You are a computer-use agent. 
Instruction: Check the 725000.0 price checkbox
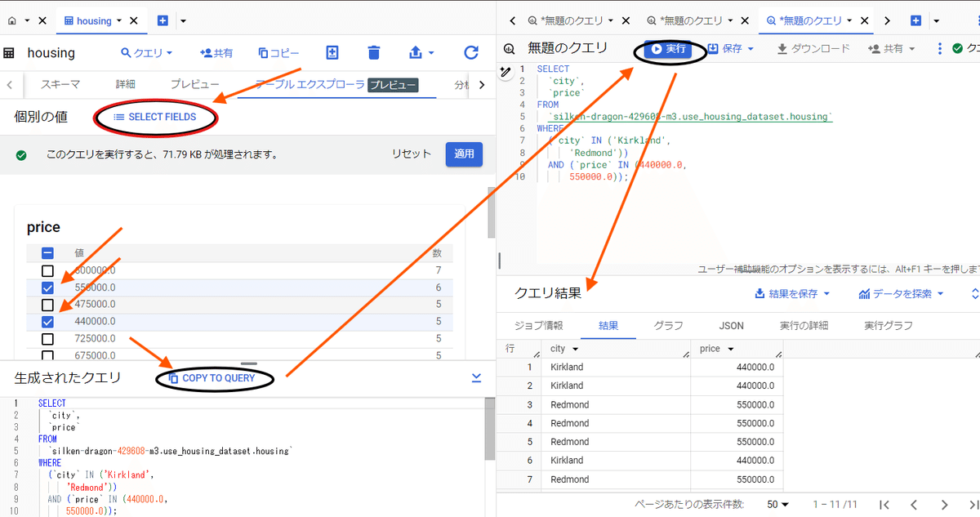47,339
